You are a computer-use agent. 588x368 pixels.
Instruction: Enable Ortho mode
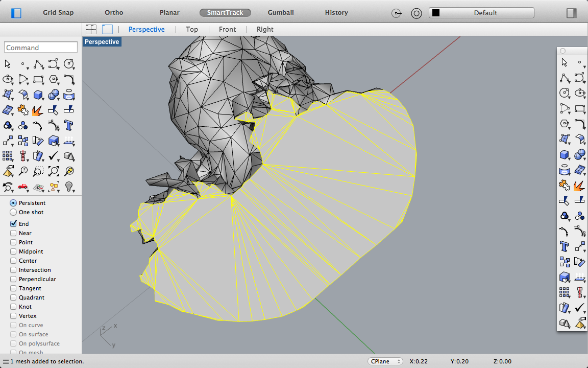pos(113,12)
